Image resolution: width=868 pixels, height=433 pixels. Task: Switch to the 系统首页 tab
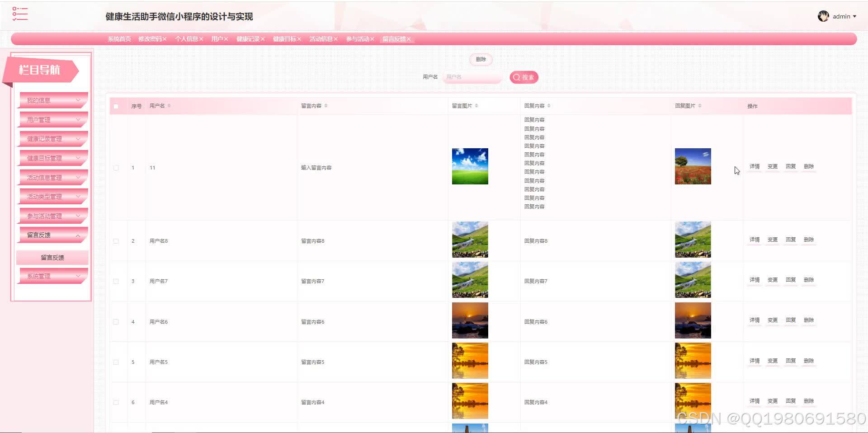coord(118,39)
